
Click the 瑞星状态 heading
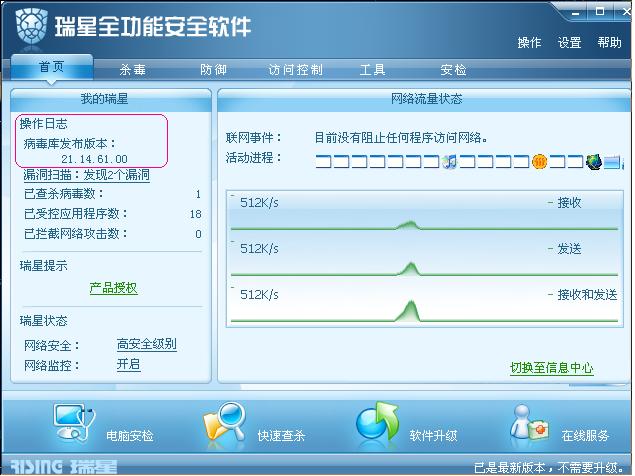(x=43, y=321)
